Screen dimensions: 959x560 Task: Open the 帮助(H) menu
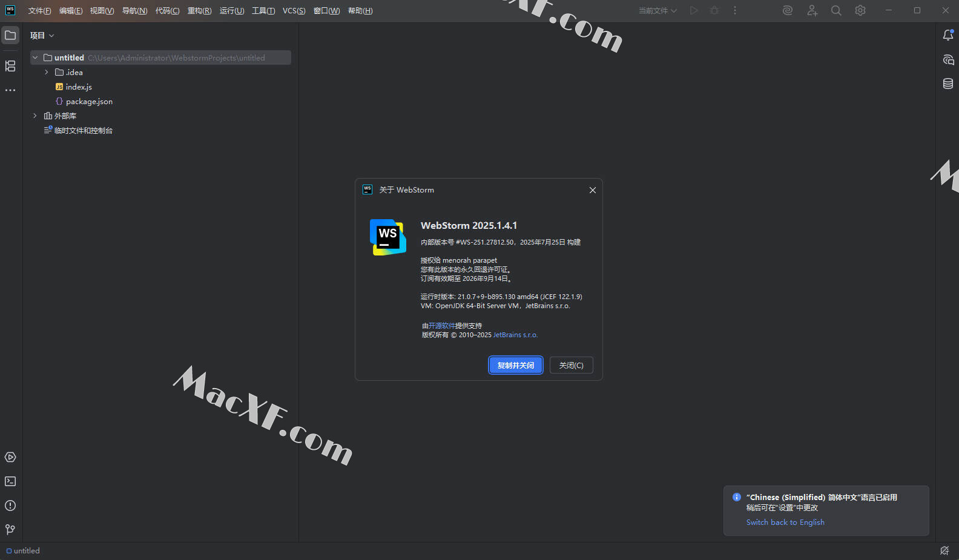360,10
